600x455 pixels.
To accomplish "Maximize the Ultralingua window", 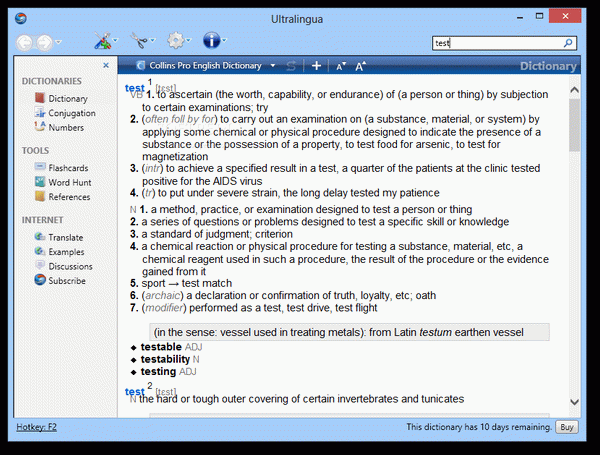I will pos(539,16).
